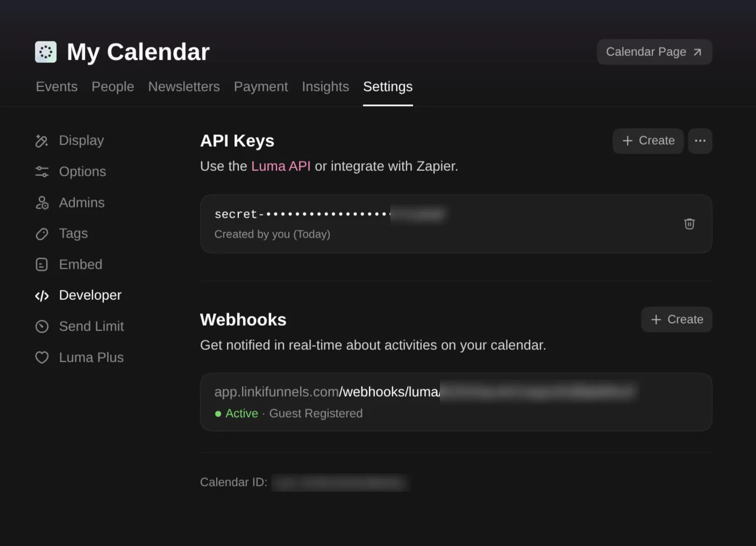756x546 pixels.
Task: Select the Send Limit gauge icon
Action: pyautogui.click(x=42, y=326)
